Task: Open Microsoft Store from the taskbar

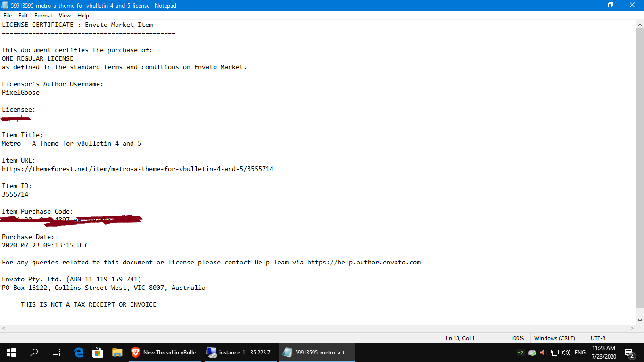Action: point(98,352)
